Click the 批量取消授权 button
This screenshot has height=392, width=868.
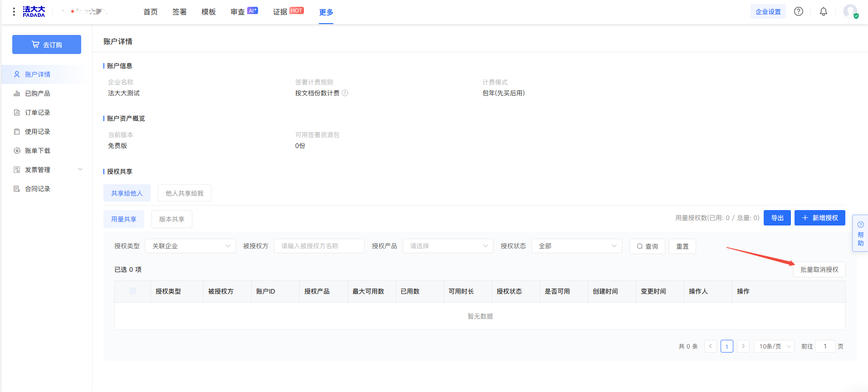(819, 269)
